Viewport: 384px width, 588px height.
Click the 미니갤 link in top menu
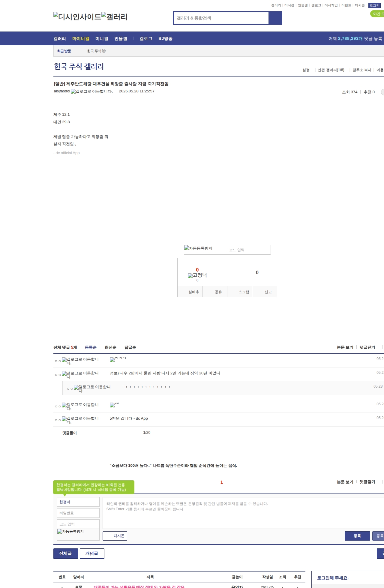tap(289, 5)
